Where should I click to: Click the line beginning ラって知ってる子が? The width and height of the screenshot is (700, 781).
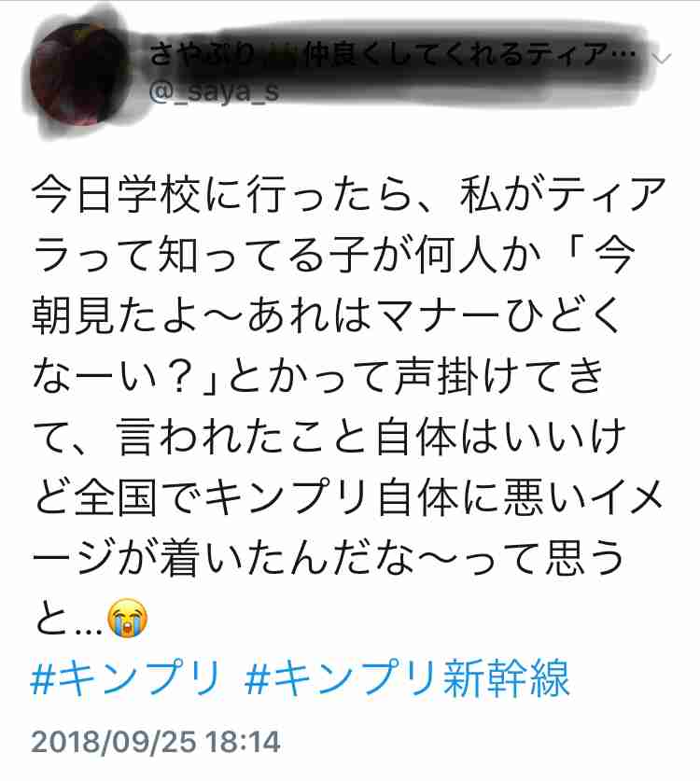point(334,256)
